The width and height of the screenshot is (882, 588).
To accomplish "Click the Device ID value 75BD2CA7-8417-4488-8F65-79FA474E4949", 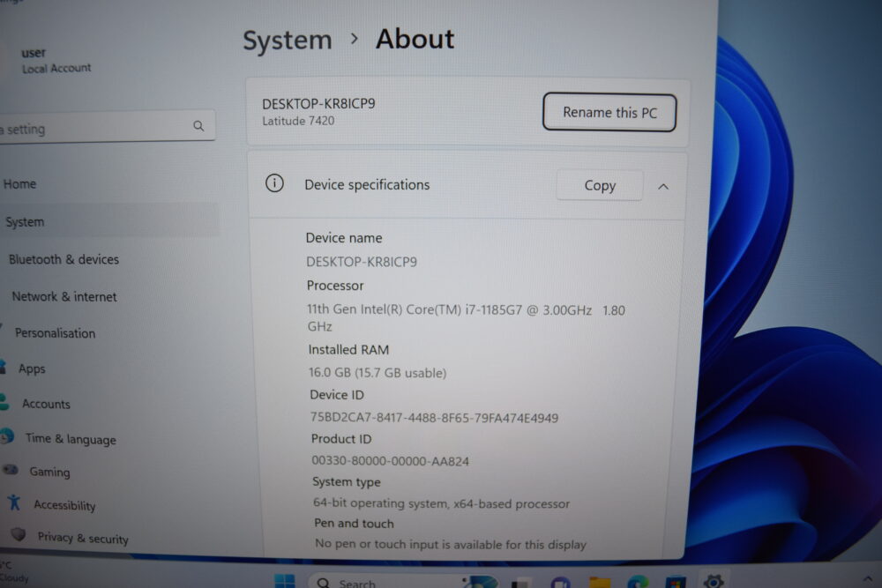I will click(x=434, y=418).
